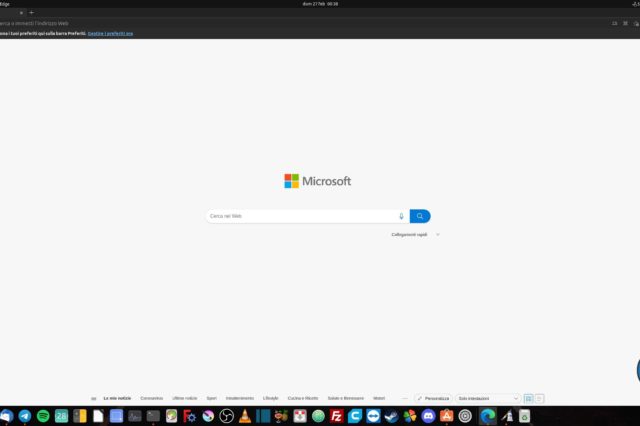Screen dimensions: 640x426
Task: Launch TeamViewer from the dock
Action: click(x=373, y=416)
